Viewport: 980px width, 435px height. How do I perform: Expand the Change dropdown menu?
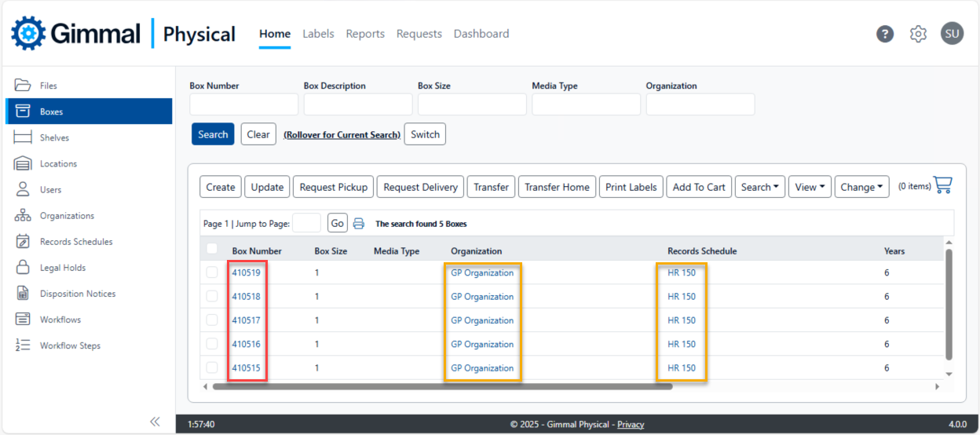point(861,187)
